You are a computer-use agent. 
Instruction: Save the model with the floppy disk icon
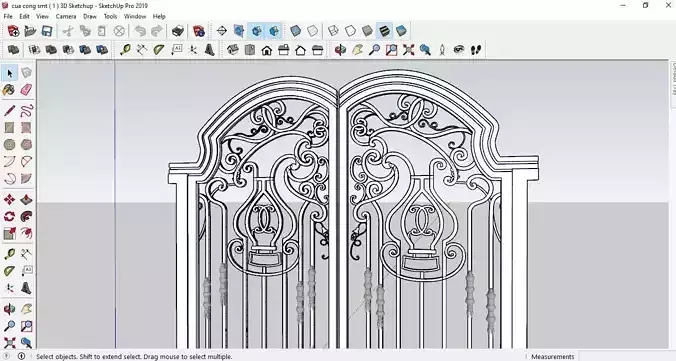[47, 31]
